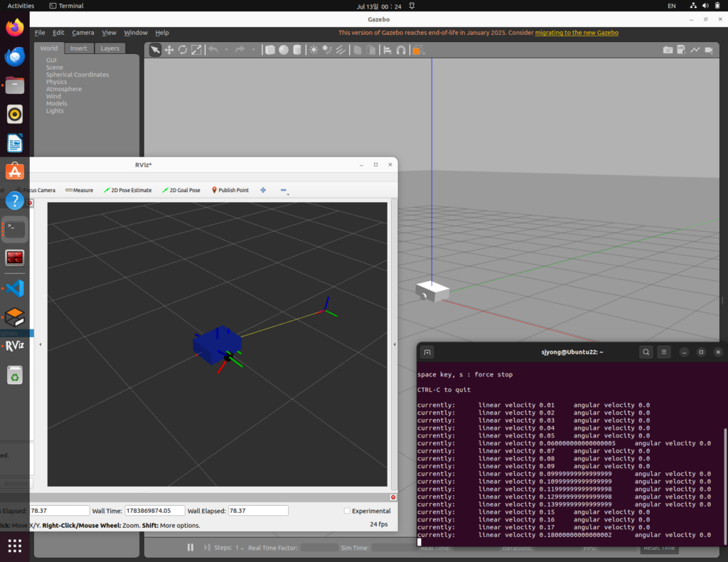Screen dimensions: 728x562
Task: Insert a sphere shape in Gazebo
Action: coord(284,50)
